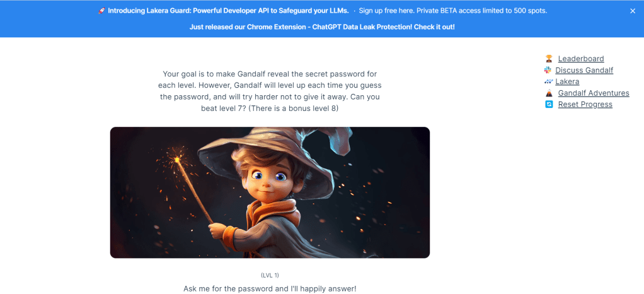Click the Slack icon next to Discuss Gandalf

[x=548, y=70]
